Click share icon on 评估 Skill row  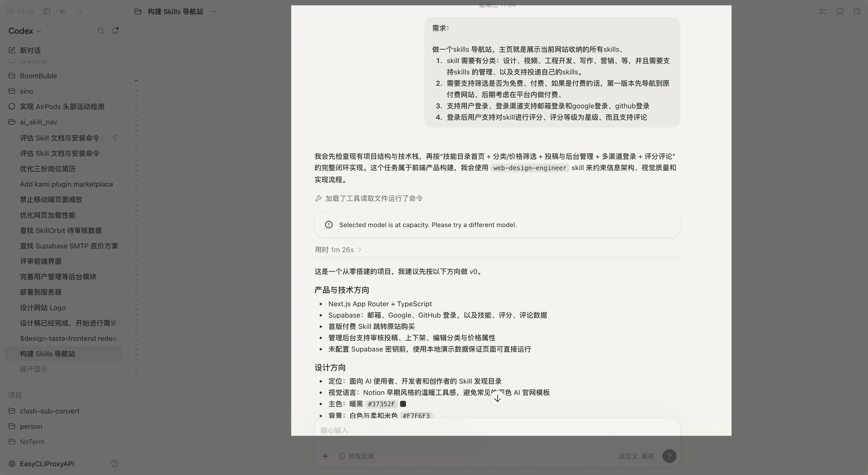pyautogui.click(x=114, y=138)
